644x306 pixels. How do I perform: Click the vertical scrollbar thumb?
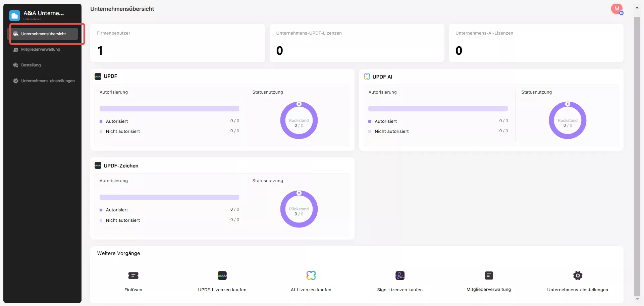(637, 156)
